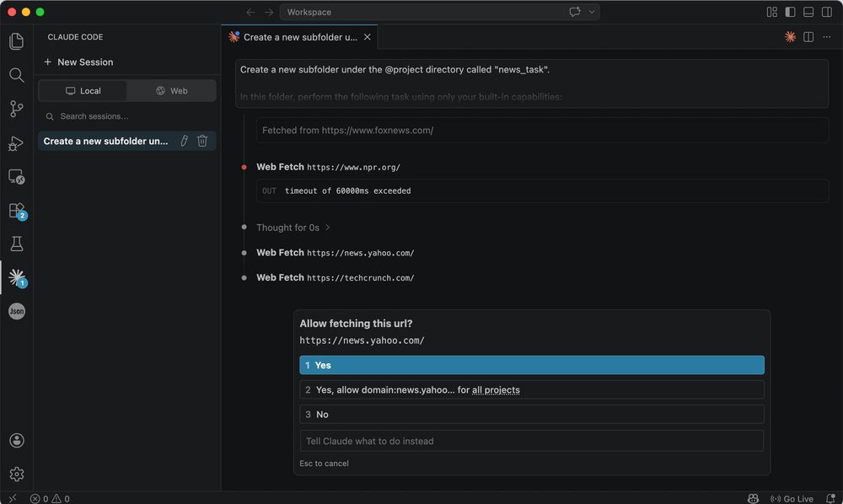Click the rename pencil icon on session
843x504 pixels.
point(184,141)
